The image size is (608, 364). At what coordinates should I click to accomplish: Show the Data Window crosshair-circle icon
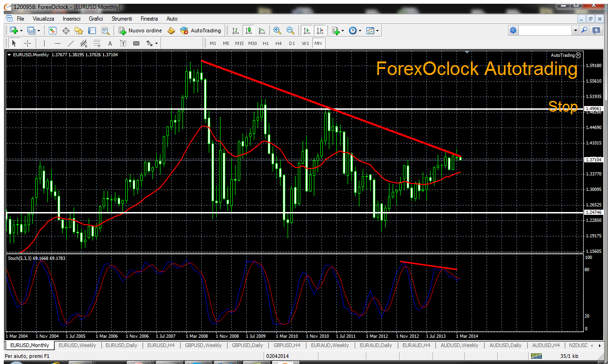(x=66, y=30)
